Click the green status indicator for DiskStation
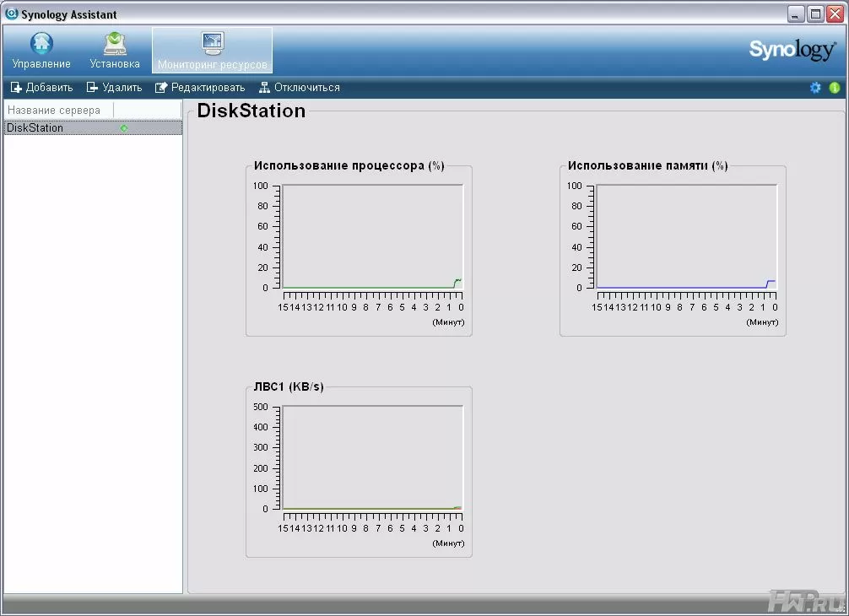 tap(124, 128)
